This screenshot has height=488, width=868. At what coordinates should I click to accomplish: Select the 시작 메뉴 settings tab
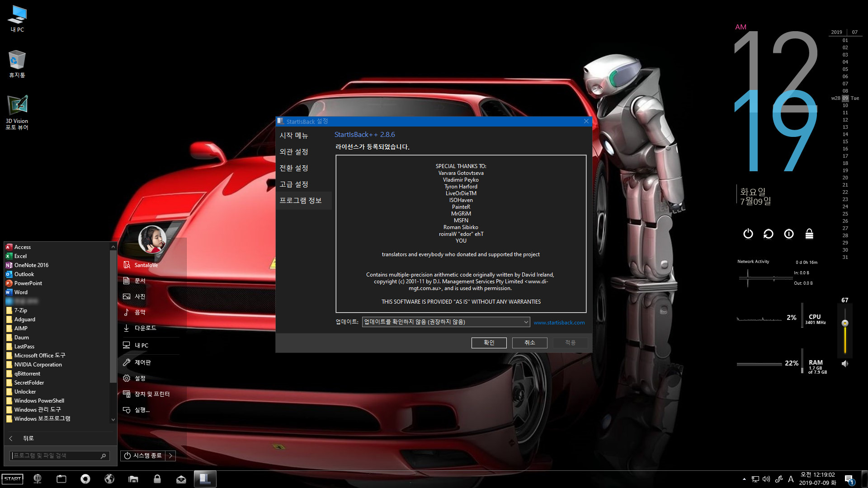click(x=304, y=136)
